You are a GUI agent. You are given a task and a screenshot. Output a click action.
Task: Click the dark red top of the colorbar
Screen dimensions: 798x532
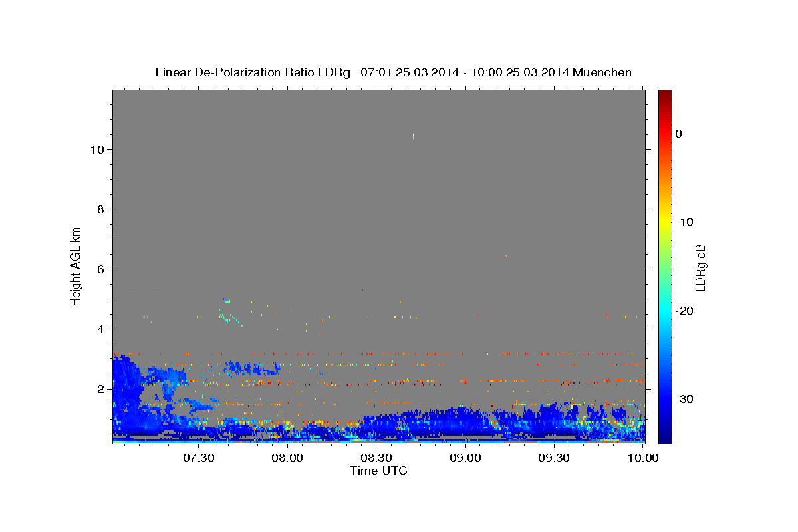click(x=665, y=96)
